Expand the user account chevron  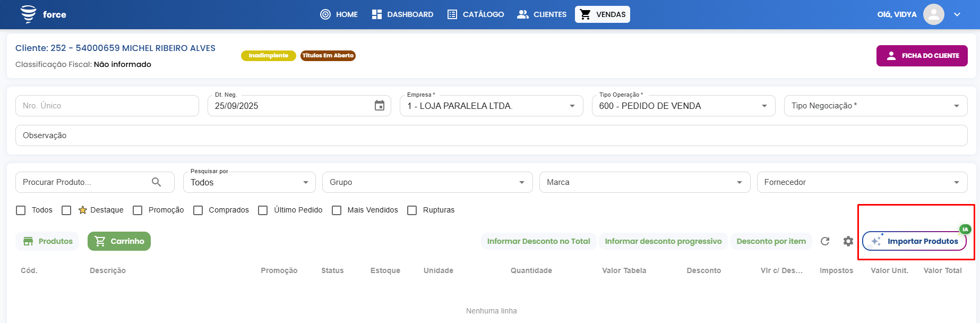tap(957, 14)
